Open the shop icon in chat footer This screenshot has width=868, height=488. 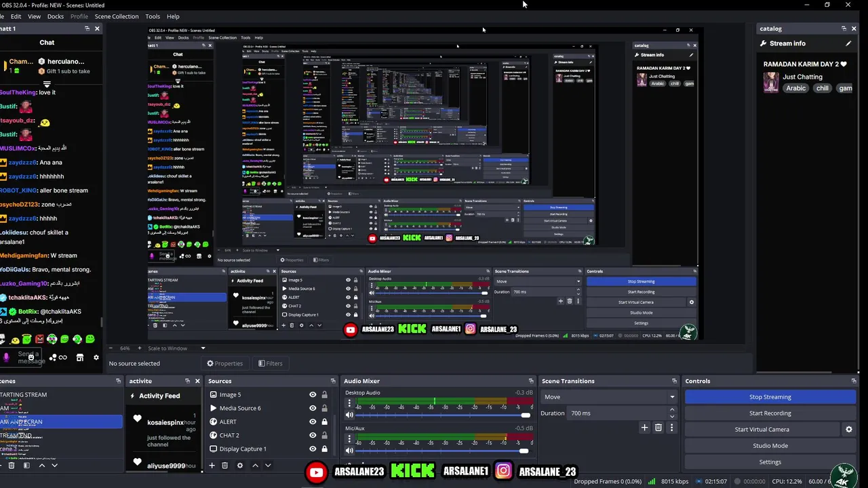[x=79, y=357]
